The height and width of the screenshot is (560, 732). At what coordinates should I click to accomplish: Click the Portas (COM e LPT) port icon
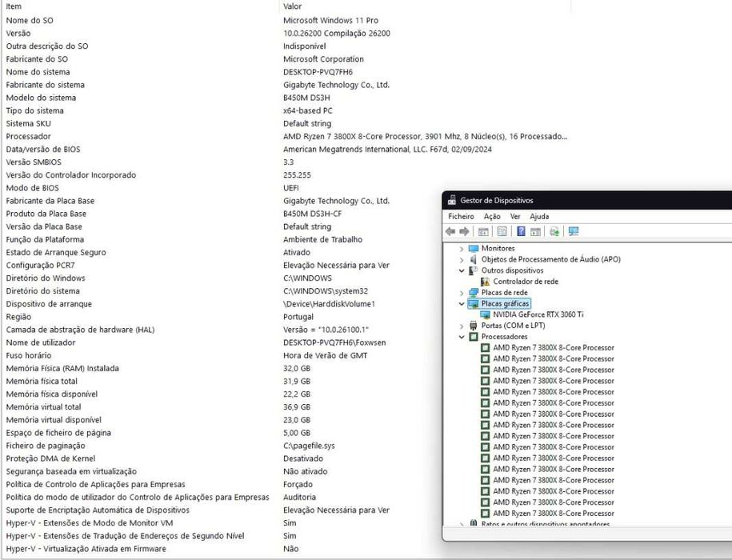coord(474,326)
